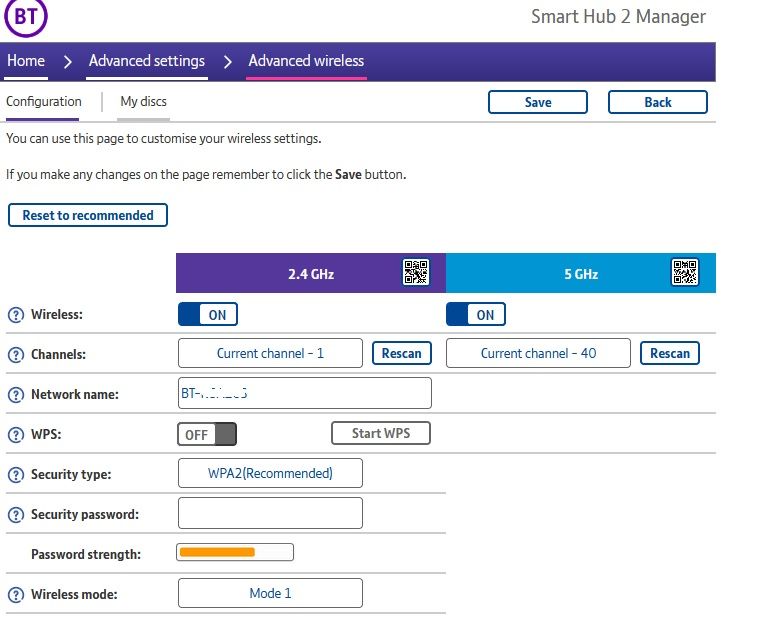
Task: Open the 5 GHz channel dropdown
Action: pos(538,353)
